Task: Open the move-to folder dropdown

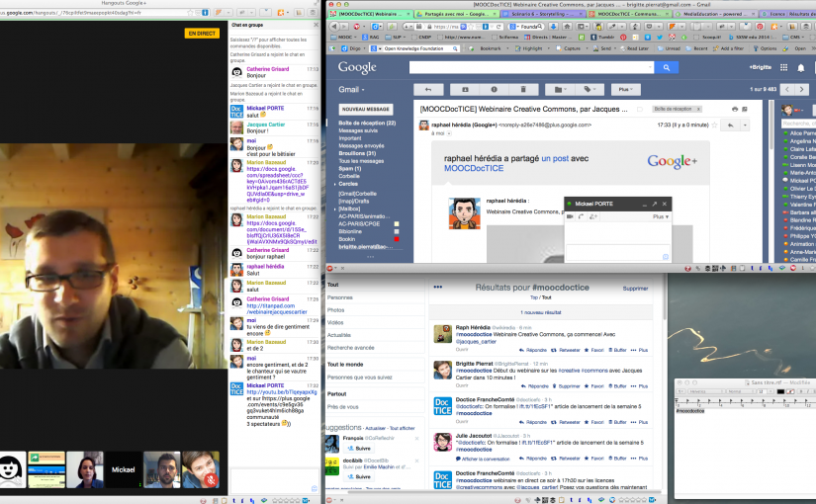Action: [x=560, y=90]
